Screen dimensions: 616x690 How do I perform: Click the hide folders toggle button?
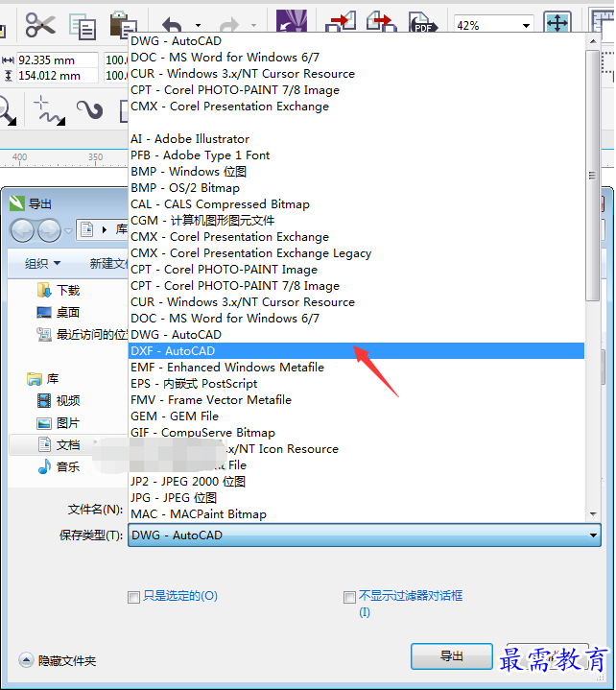pos(26,660)
